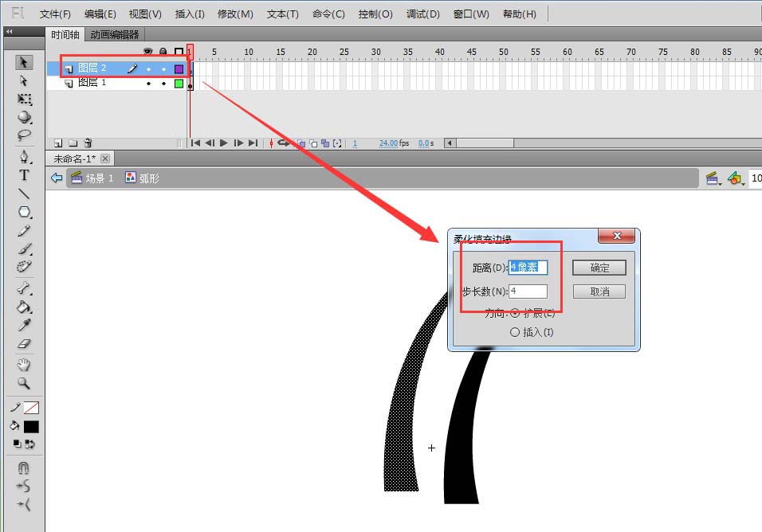Select the 3D Rotation tool
Screen dimensions: 762x532
click(24, 117)
